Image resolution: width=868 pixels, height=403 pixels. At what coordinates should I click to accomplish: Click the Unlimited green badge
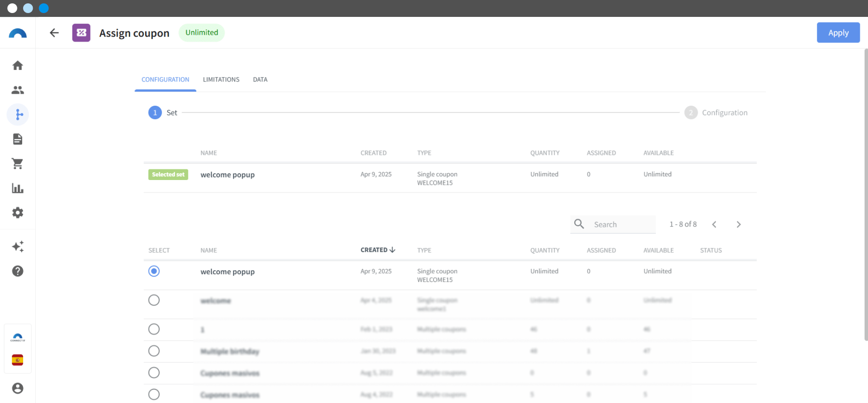(202, 32)
